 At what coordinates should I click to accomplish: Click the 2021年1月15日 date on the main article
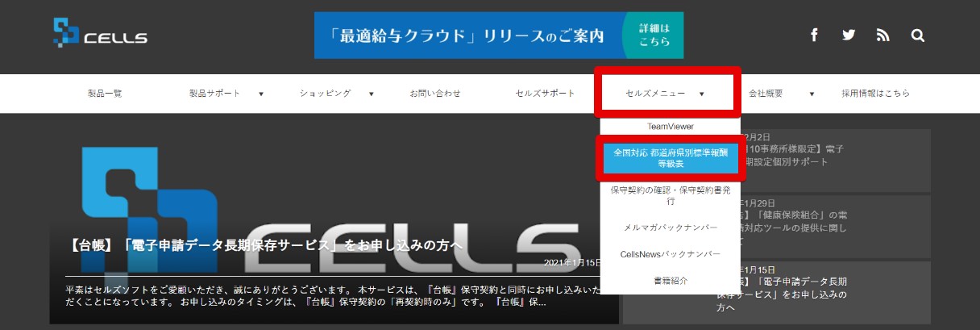[573, 263]
